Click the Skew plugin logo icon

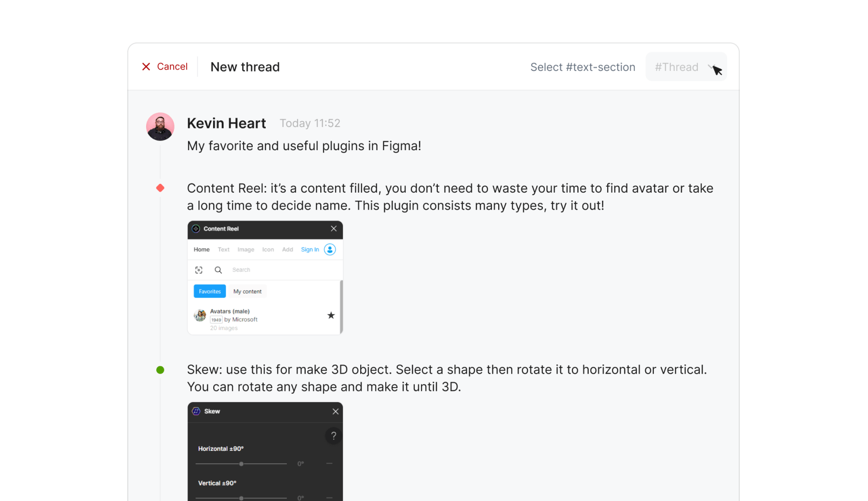click(196, 411)
